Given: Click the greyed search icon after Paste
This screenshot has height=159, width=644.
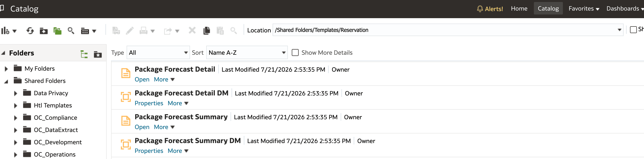Looking at the screenshot, I should click(234, 31).
